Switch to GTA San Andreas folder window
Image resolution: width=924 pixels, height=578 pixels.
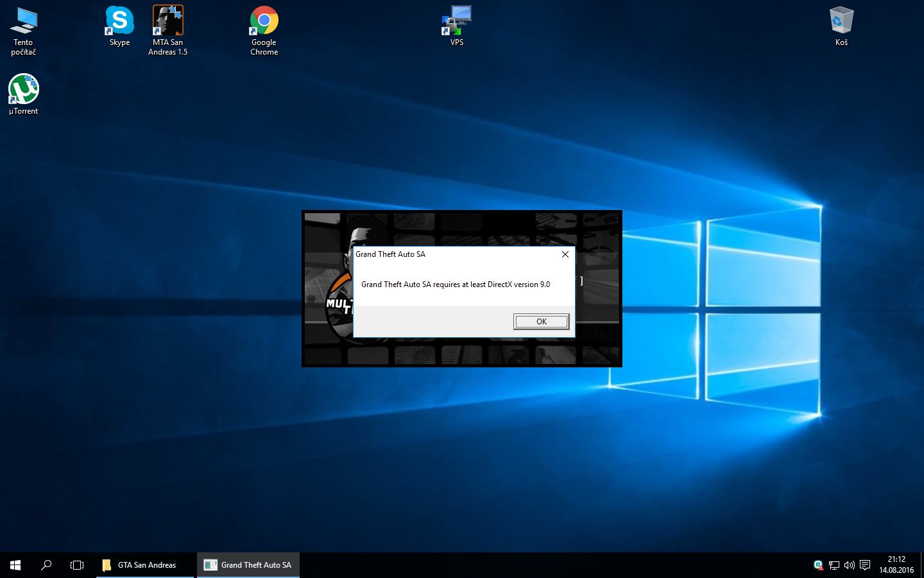click(145, 565)
